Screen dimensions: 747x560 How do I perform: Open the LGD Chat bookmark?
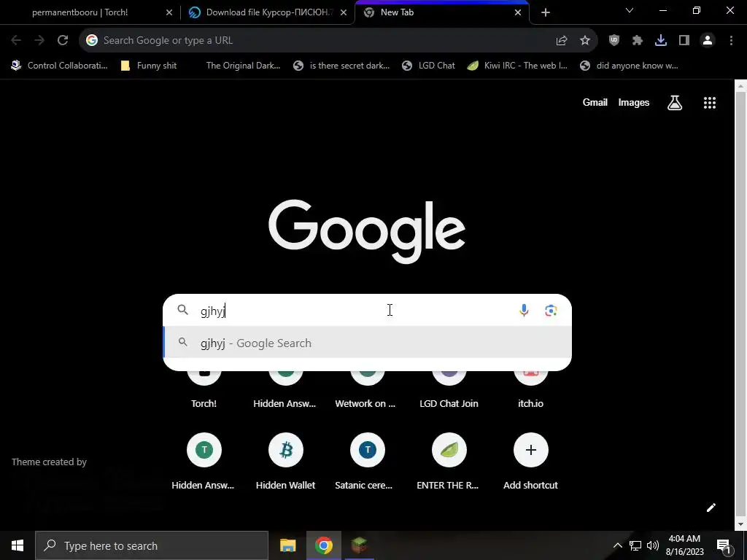click(428, 66)
